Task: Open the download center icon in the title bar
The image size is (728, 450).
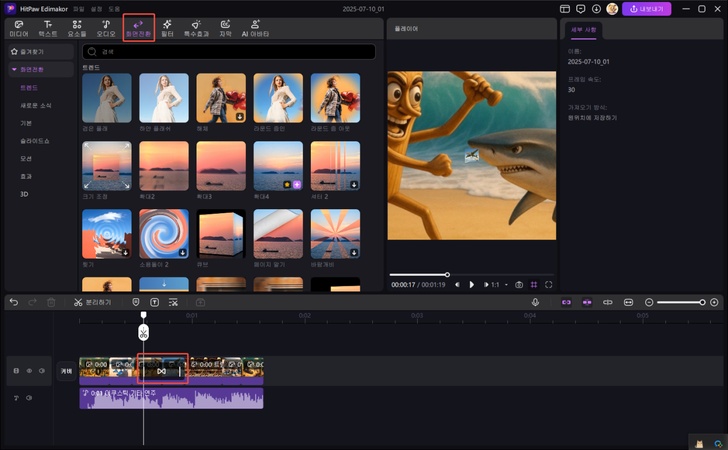Action: (x=596, y=9)
